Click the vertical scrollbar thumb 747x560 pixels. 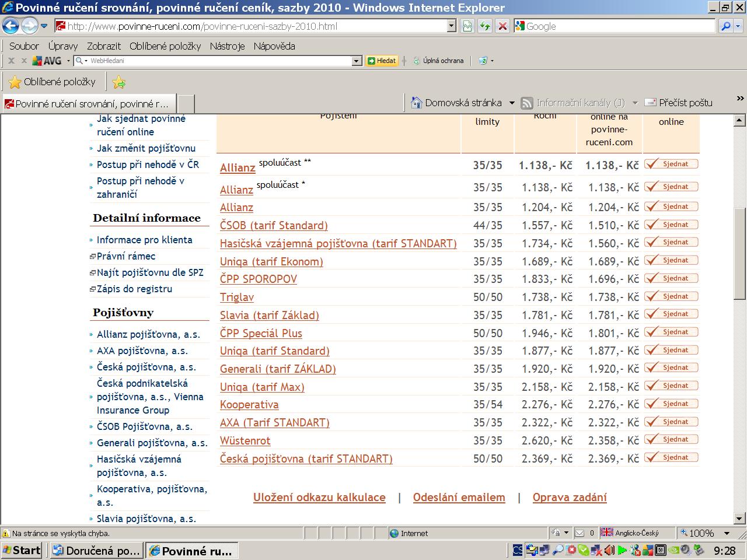[x=739, y=254]
